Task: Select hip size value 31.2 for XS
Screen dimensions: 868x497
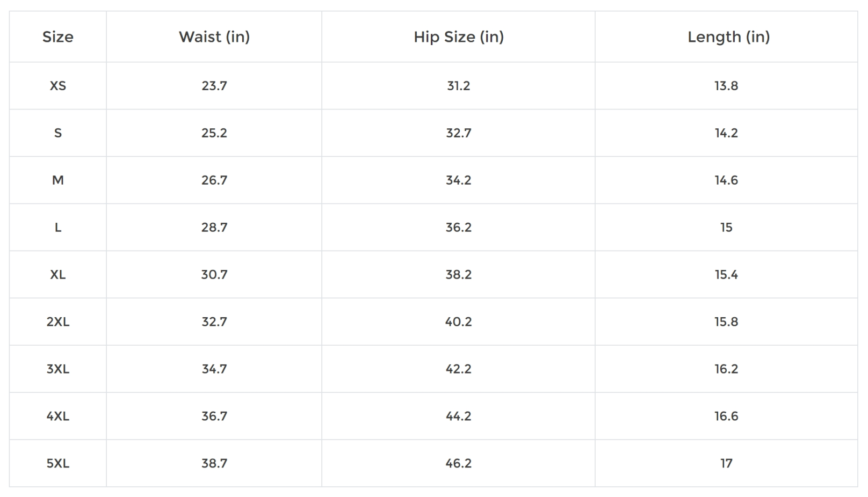Action: (x=458, y=86)
